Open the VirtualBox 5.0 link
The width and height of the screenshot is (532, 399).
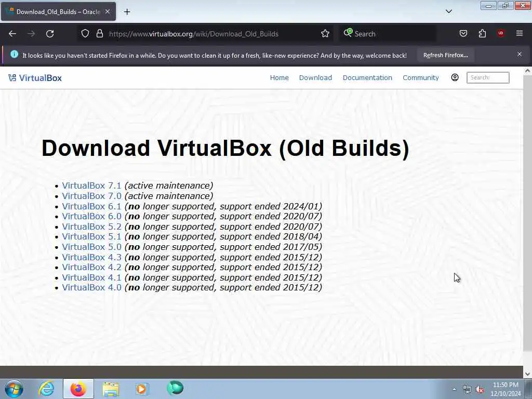coord(91,247)
